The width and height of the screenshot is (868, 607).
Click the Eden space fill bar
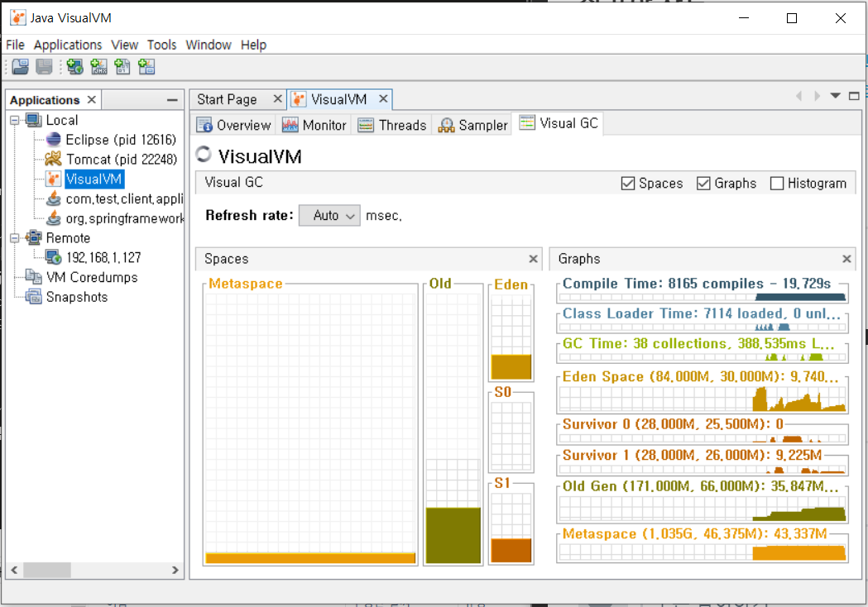point(511,367)
